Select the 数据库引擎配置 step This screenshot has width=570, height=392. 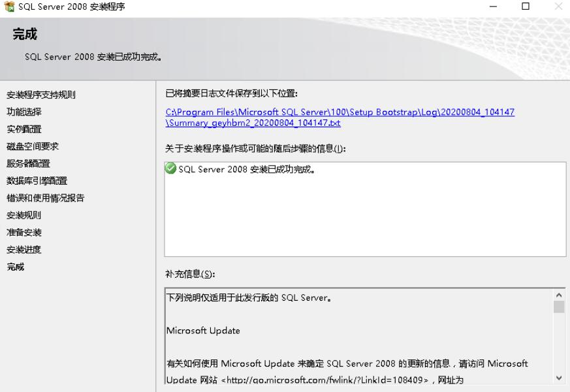[x=37, y=181]
